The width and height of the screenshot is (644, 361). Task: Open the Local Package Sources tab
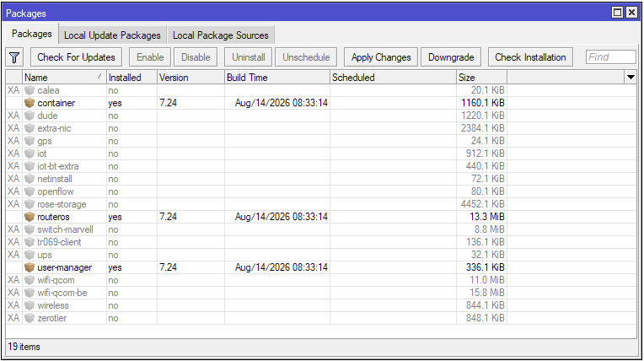221,35
